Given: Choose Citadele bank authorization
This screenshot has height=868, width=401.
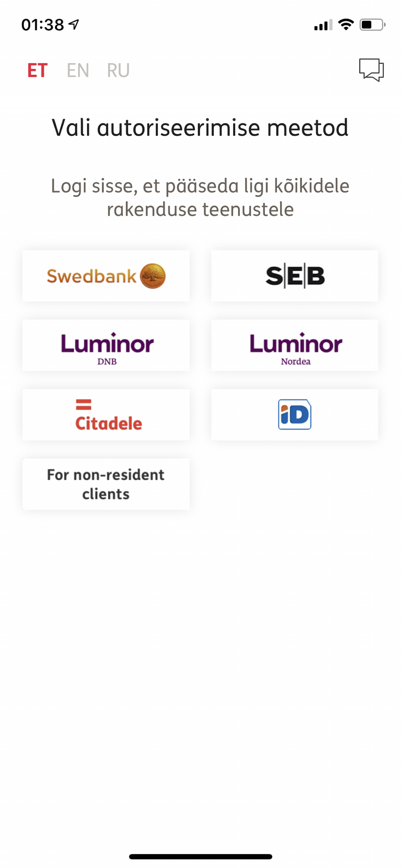Looking at the screenshot, I should pyautogui.click(x=106, y=414).
